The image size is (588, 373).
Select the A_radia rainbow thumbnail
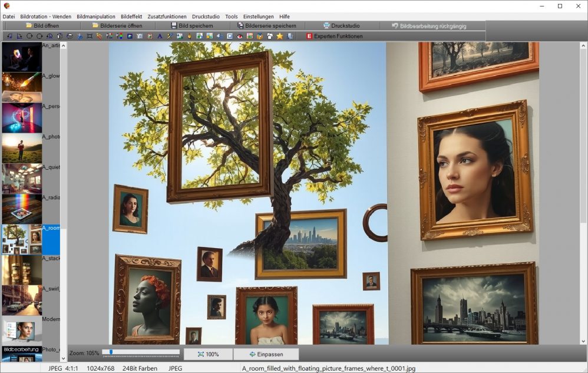pyautogui.click(x=22, y=209)
